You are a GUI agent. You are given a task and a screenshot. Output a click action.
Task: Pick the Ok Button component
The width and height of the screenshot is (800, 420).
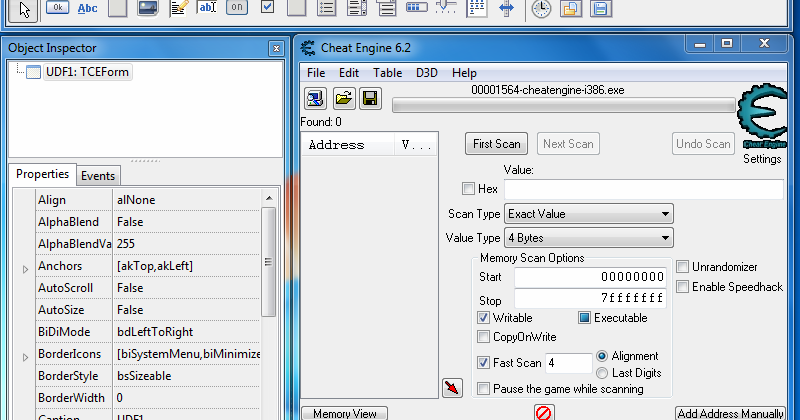tap(57, 7)
